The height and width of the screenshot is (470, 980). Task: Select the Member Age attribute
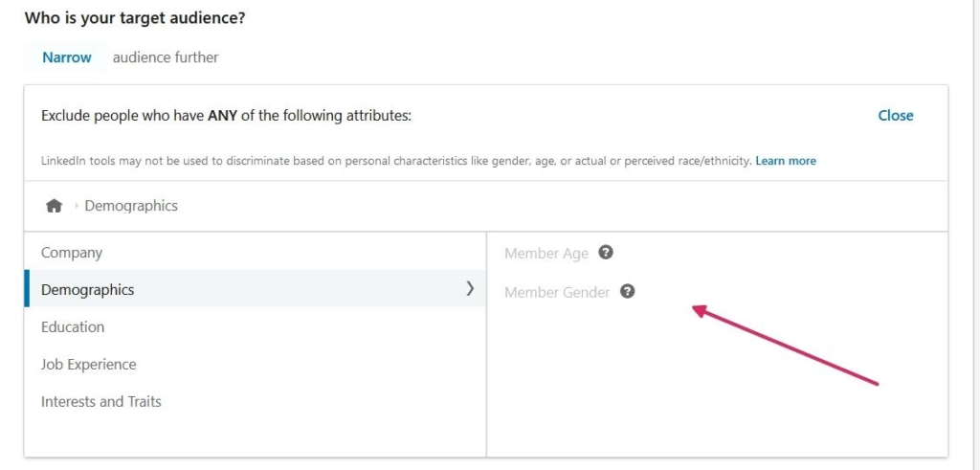tap(546, 254)
